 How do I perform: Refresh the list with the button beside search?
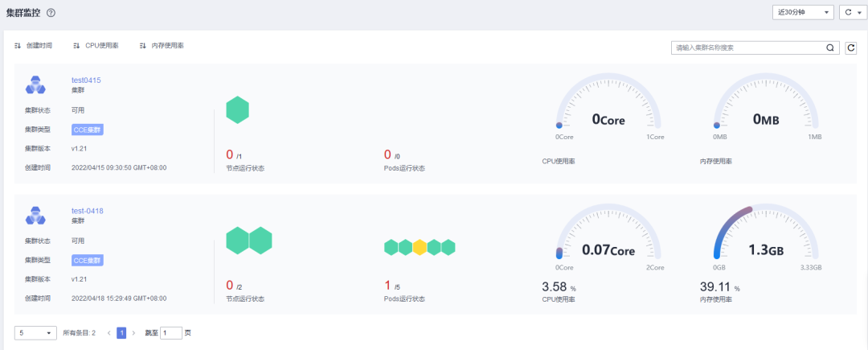point(851,48)
